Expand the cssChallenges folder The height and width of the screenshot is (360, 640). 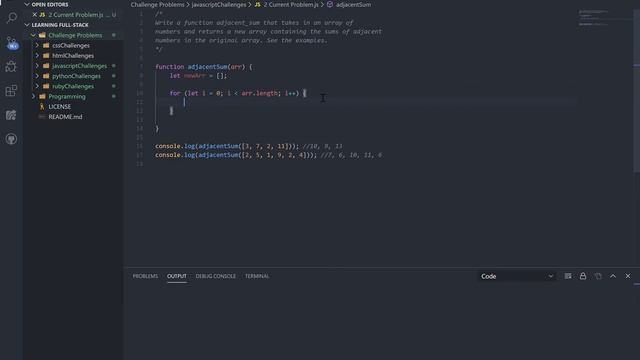coord(37,45)
